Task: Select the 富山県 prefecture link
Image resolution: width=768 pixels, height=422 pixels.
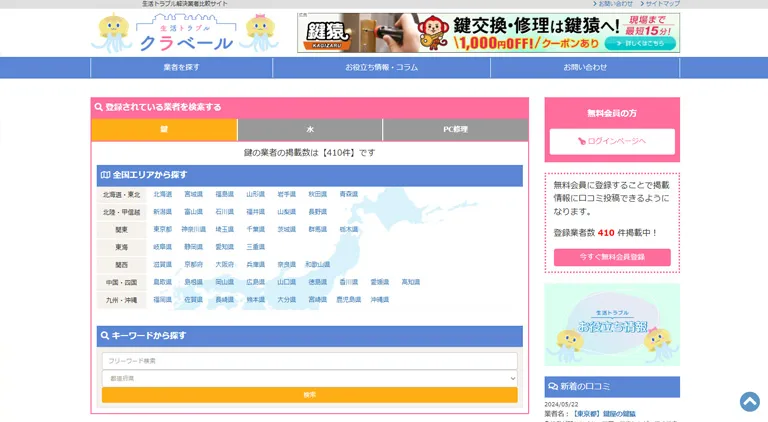Action: [193, 212]
